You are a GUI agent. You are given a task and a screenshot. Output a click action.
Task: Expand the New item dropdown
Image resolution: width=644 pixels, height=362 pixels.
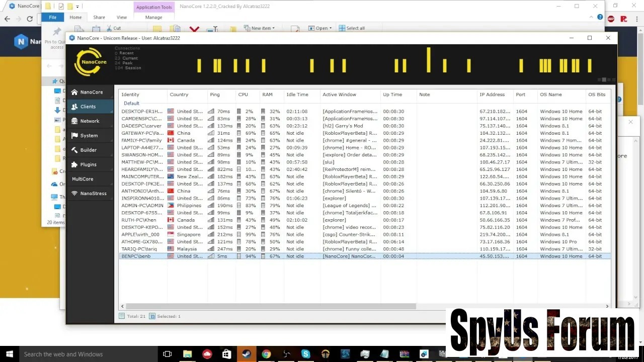pos(260,28)
